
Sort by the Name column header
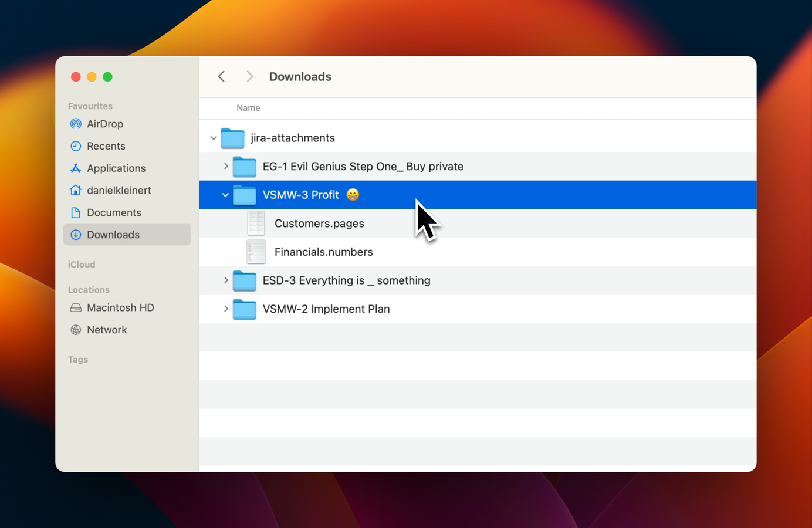click(248, 108)
